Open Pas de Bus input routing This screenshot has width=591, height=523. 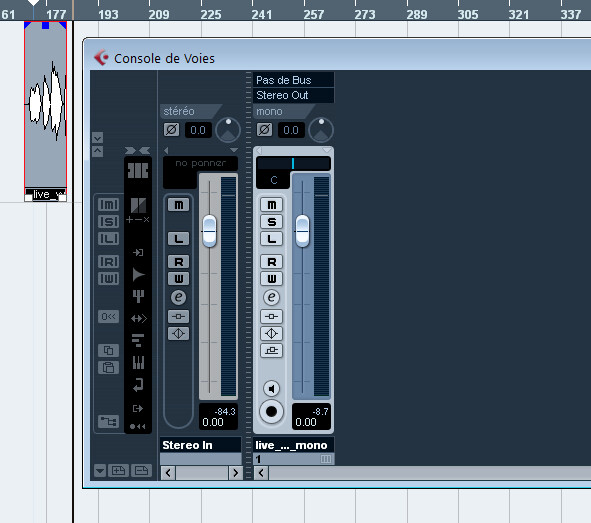click(293, 80)
